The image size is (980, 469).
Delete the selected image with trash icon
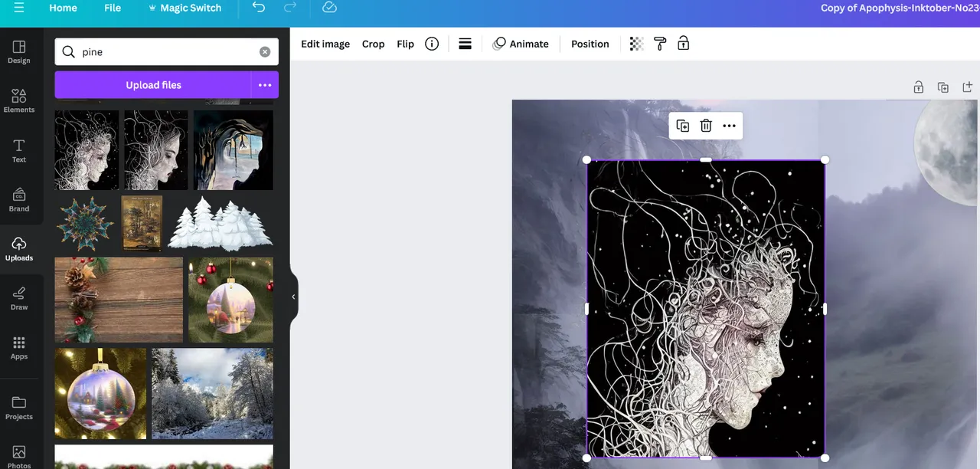(706, 126)
